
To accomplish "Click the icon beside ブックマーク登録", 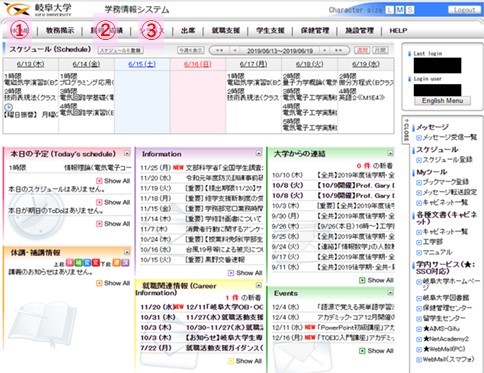I will [419, 182].
